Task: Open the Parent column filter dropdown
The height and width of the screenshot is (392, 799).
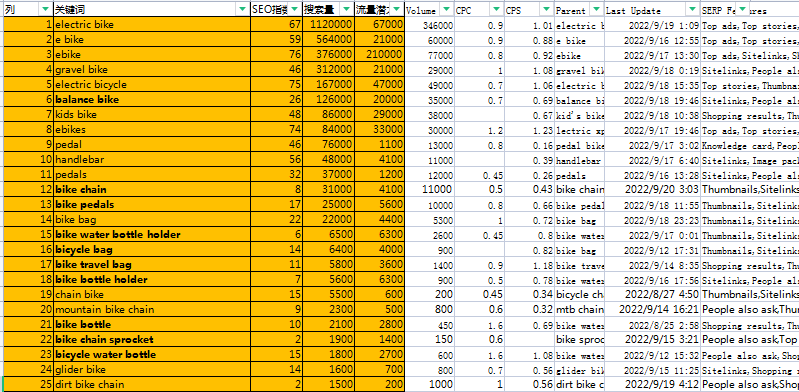Action: pos(596,9)
